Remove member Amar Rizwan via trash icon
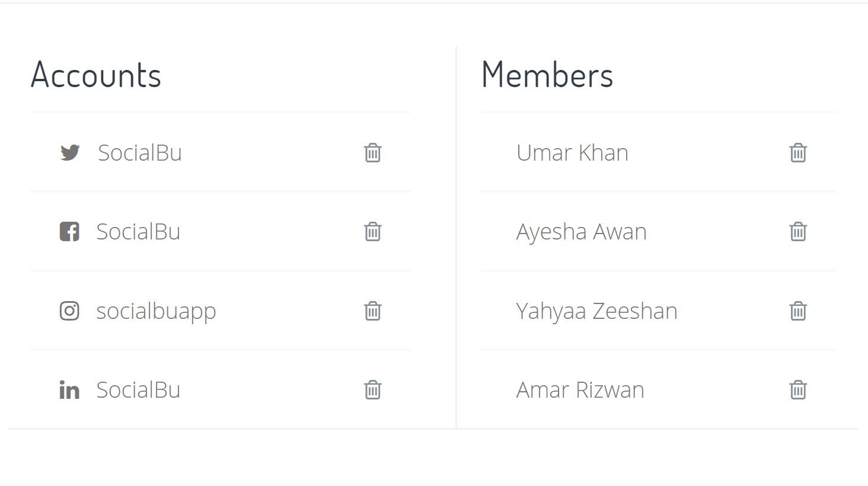This screenshot has width=868, height=486. [x=798, y=389]
